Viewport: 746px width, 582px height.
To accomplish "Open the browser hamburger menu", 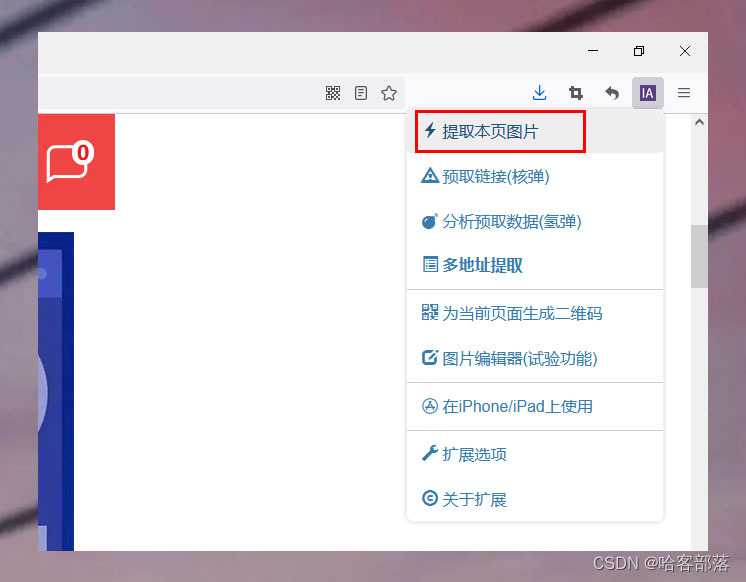I will 684,93.
